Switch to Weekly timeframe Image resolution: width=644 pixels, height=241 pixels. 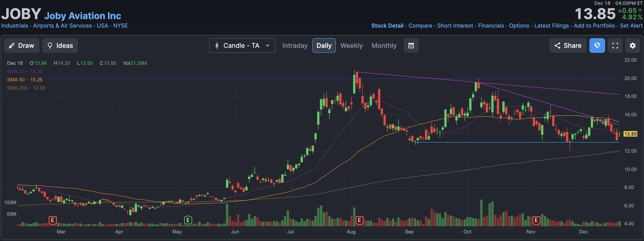click(x=351, y=45)
